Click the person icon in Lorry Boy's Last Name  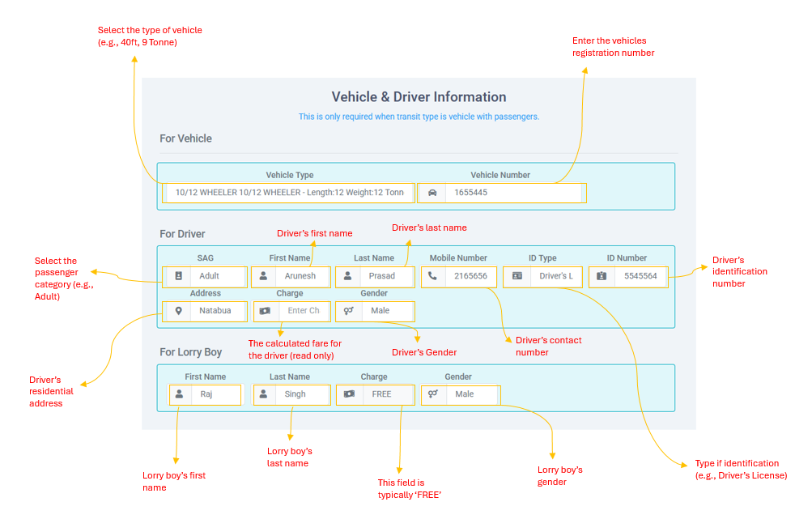[x=263, y=394]
